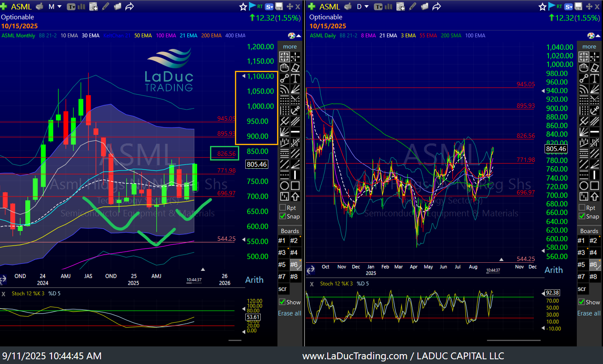This screenshot has width=603, height=364.
Task: Switch to board #7 in right Boards panel
Action: tap(582, 277)
